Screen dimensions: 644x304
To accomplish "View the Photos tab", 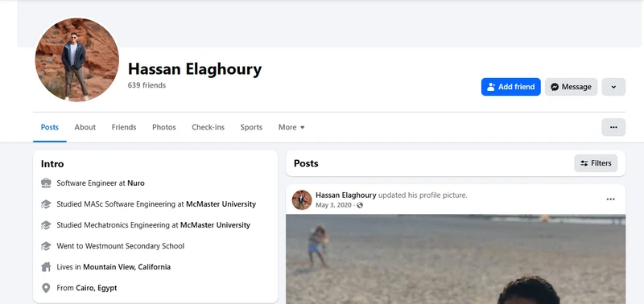I will click(164, 127).
